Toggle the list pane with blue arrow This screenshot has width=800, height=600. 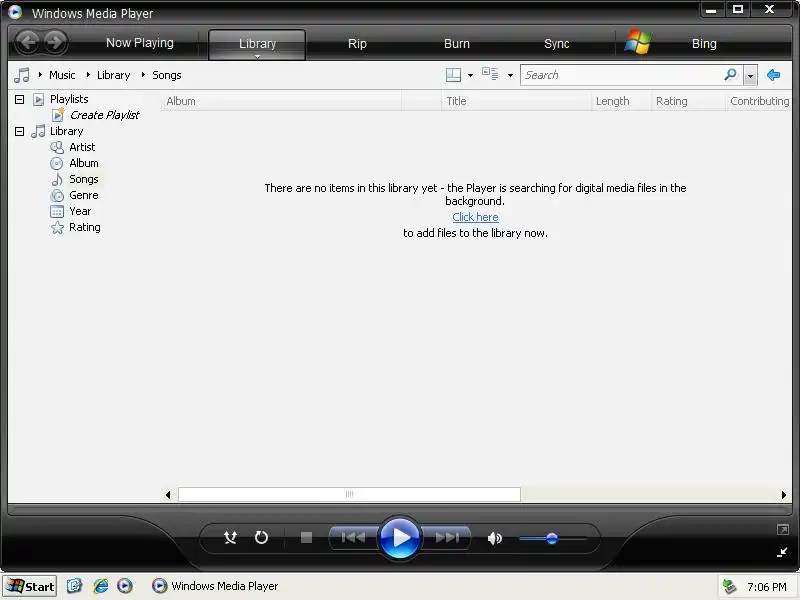(773, 75)
